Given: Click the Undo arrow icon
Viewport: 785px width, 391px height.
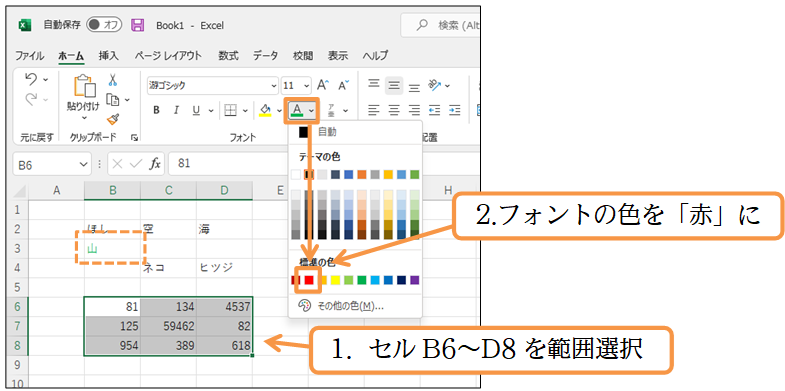Looking at the screenshot, I should 32,80.
